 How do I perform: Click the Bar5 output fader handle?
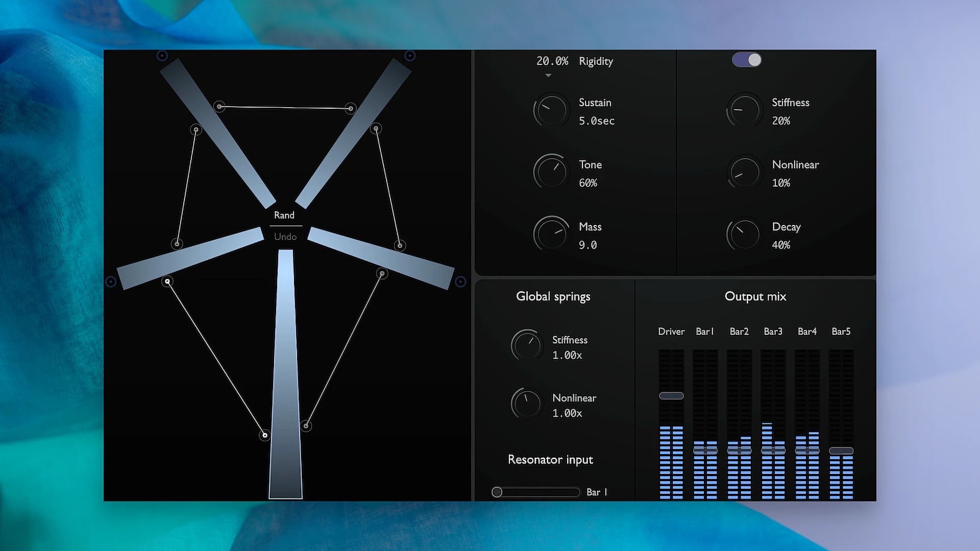point(841,451)
